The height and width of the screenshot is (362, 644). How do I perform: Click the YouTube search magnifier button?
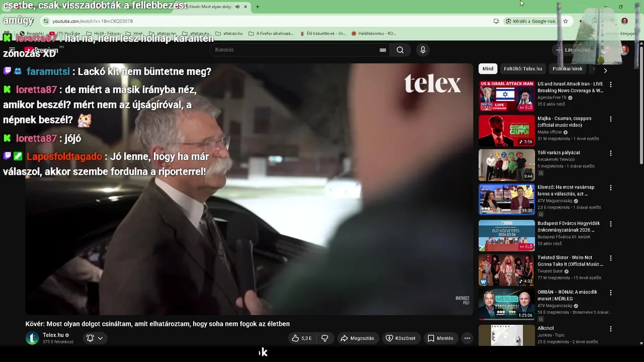[x=400, y=50]
